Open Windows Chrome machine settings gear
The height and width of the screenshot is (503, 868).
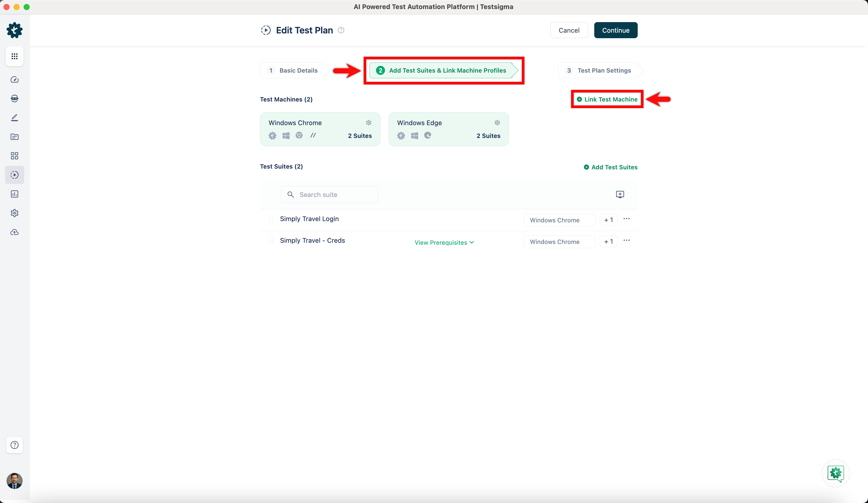[x=368, y=123]
